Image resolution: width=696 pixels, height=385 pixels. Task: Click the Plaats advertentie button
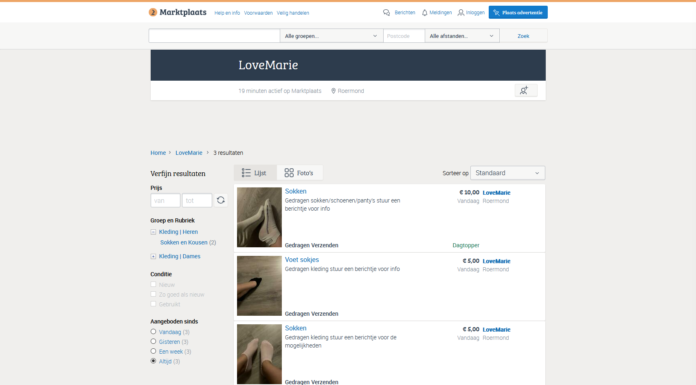pyautogui.click(x=518, y=12)
